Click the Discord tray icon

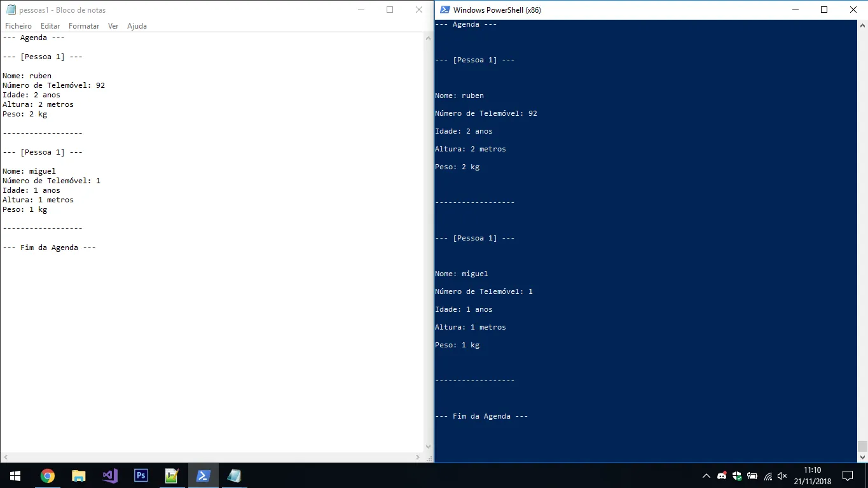coord(722,476)
